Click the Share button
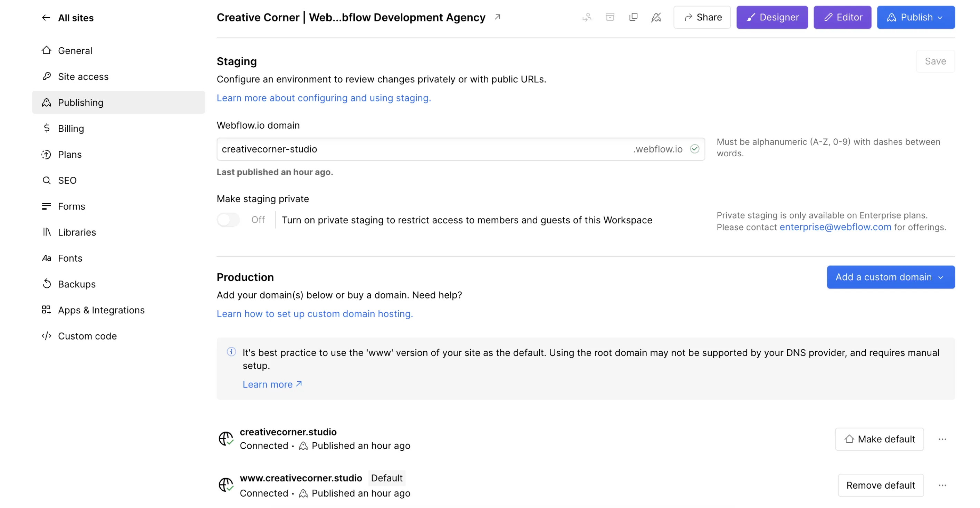Image resolution: width=980 pixels, height=508 pixels. coord(702,17)
